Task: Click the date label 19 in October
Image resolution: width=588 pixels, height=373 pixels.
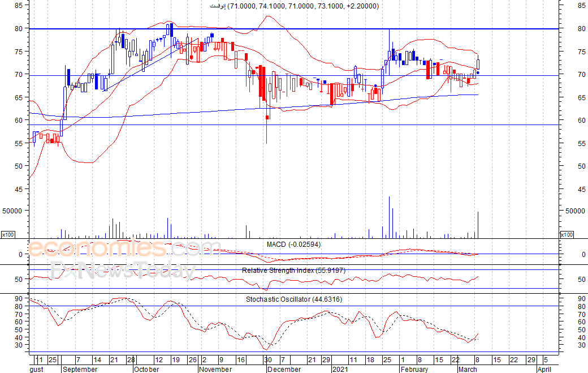Action: coord(175,360)
